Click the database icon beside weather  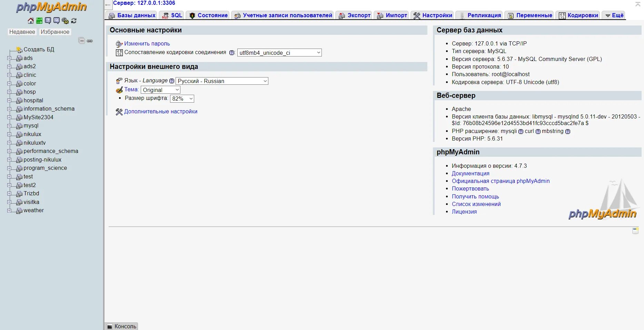pyautogui.click(x=19, y=211)
